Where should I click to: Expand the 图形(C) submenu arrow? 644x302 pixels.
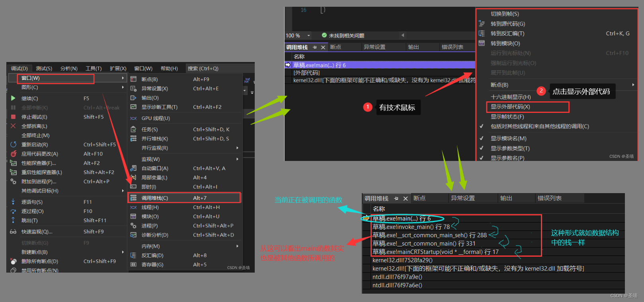coord(123,87)
